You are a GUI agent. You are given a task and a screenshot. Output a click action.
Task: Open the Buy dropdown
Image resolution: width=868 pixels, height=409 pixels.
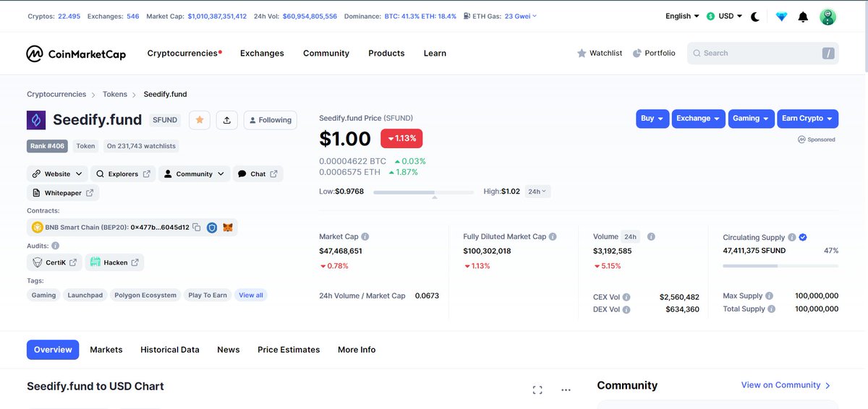[x=652, y=119]
